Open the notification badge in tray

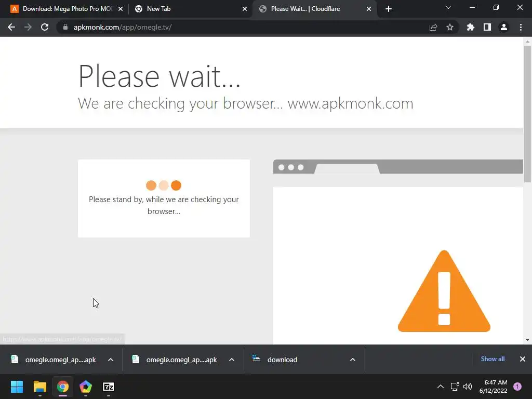[x=517, y=386]
